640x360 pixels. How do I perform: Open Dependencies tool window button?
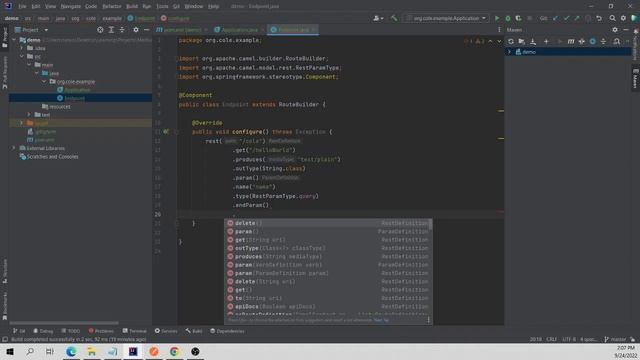(227, 331)
